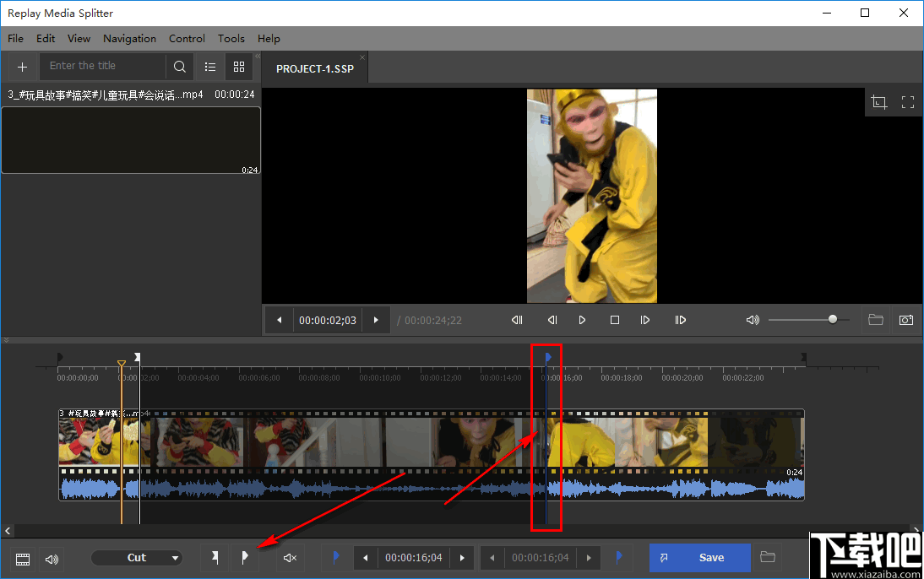Viewport: 924px width, 579px height.
Task: Take a snapshot of the current frame
Action: [x=906, y=319]
